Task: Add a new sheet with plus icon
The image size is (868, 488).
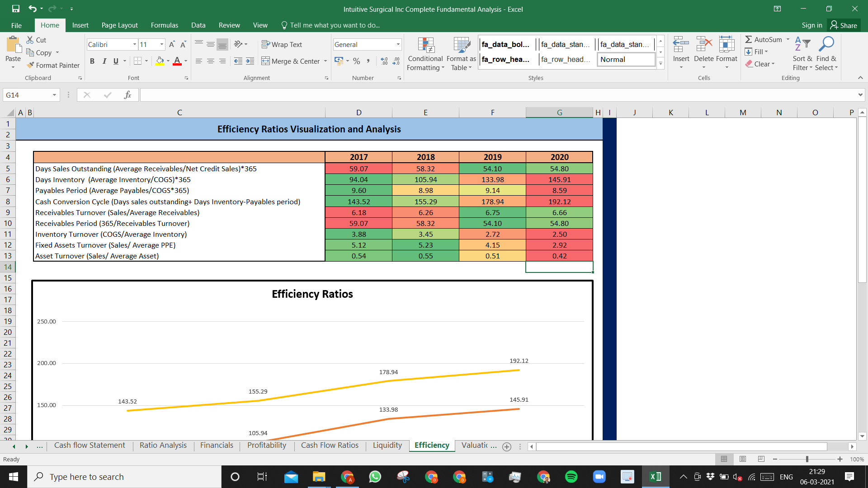Action: pos(507,446)
